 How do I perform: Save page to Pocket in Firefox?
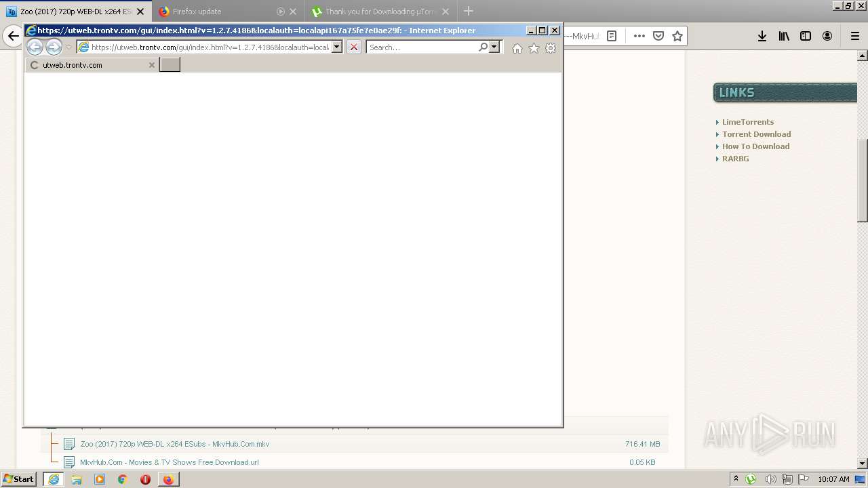point(658,36)
